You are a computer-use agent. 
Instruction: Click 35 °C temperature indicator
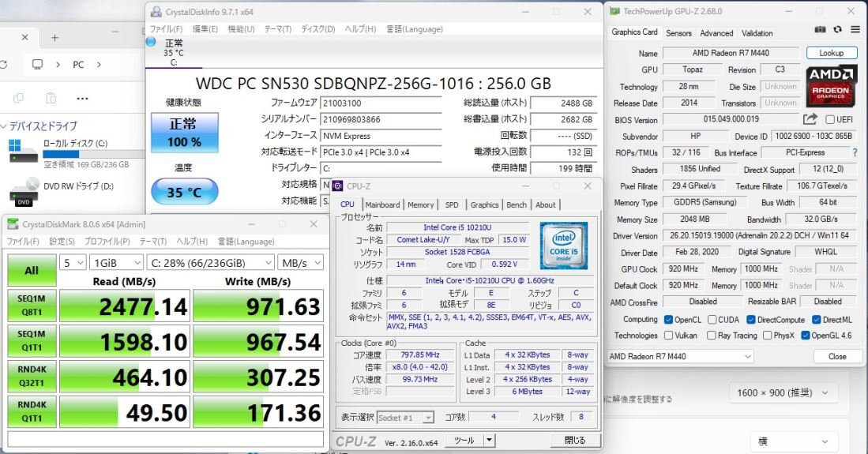(184, 192)
